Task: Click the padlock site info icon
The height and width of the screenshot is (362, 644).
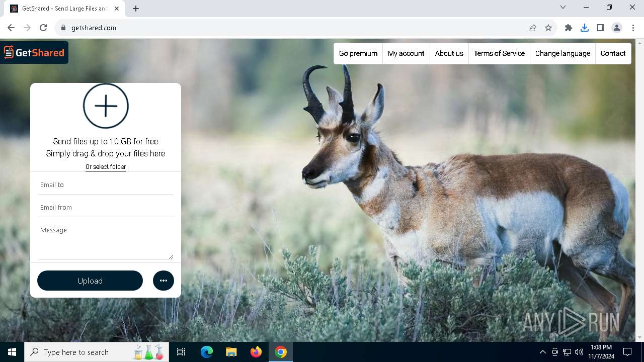Action: tap(63, 28)
